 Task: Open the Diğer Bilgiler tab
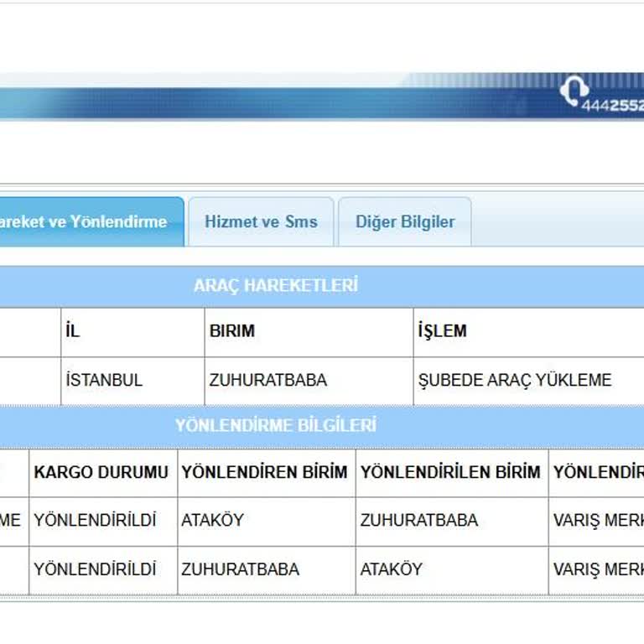(x=405, y=221)
